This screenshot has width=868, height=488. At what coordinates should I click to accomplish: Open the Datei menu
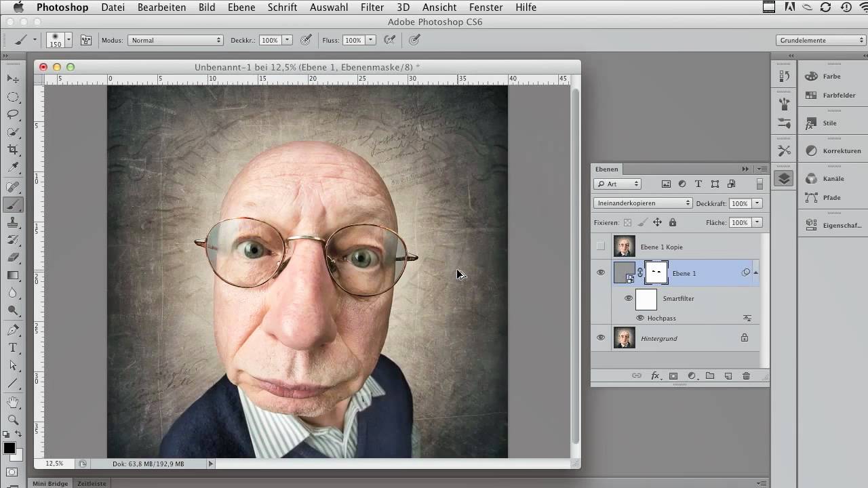[113, 7]
